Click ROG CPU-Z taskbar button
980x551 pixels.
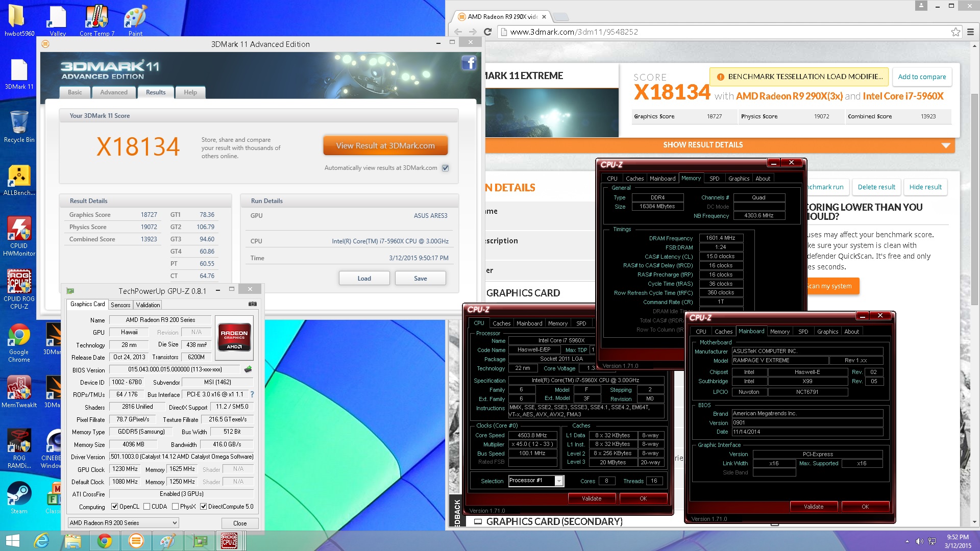(229, 541)
